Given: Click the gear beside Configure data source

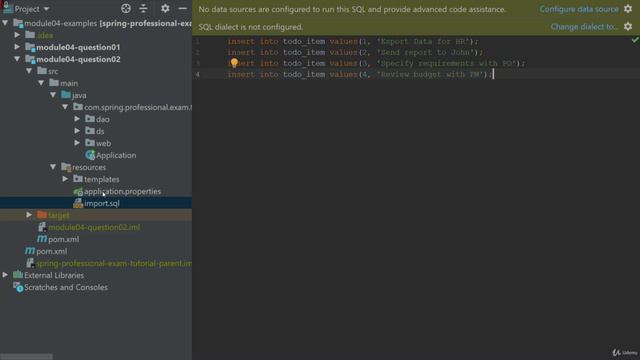Looking at the screenshot, I should pyautogui.click(x=628, y=9).
